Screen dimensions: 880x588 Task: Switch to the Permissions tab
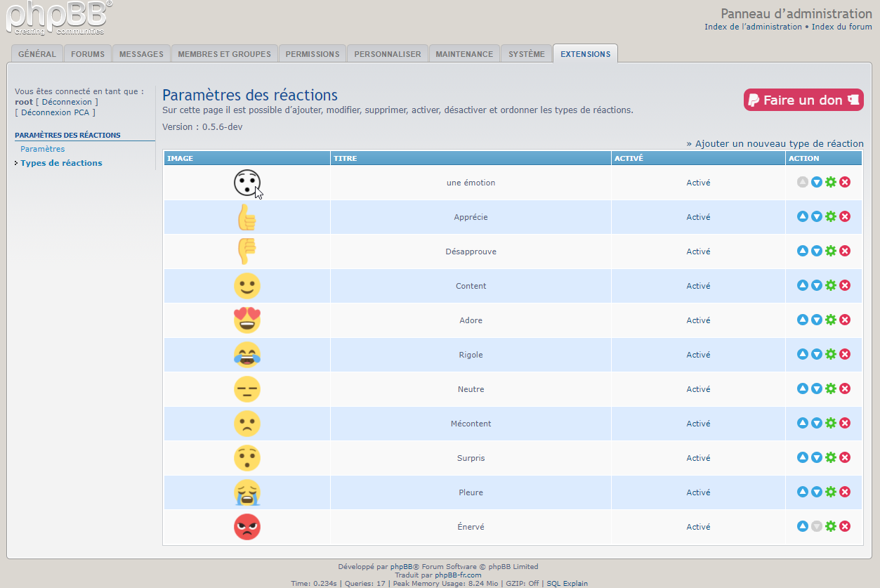313,54
